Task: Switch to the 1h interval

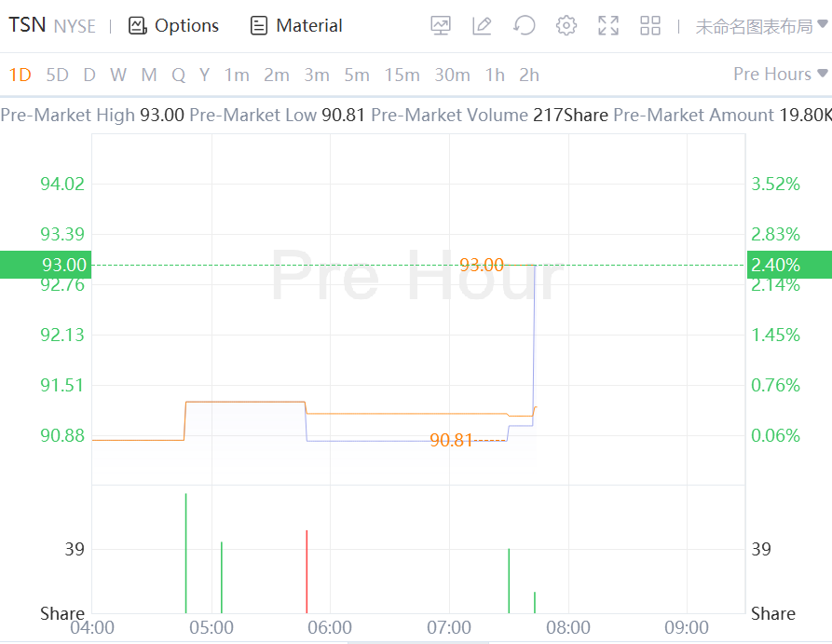Action: (x=495, y=75)
